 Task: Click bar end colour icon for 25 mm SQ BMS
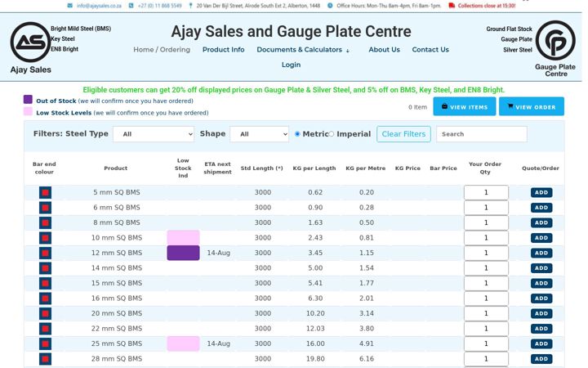pos(46,344)
